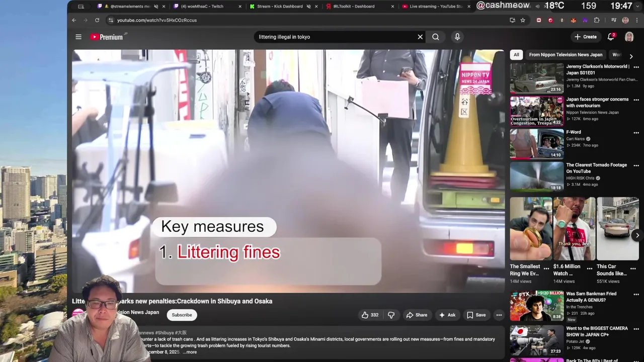Open the macOS window switcher icon at top-left
The image size is (644, 362).
81,7
